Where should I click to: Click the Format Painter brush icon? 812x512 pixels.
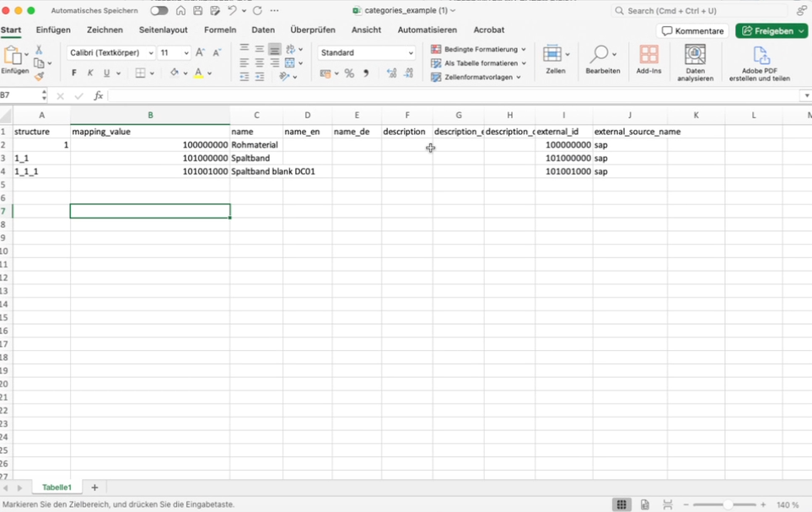click(39, 77)
